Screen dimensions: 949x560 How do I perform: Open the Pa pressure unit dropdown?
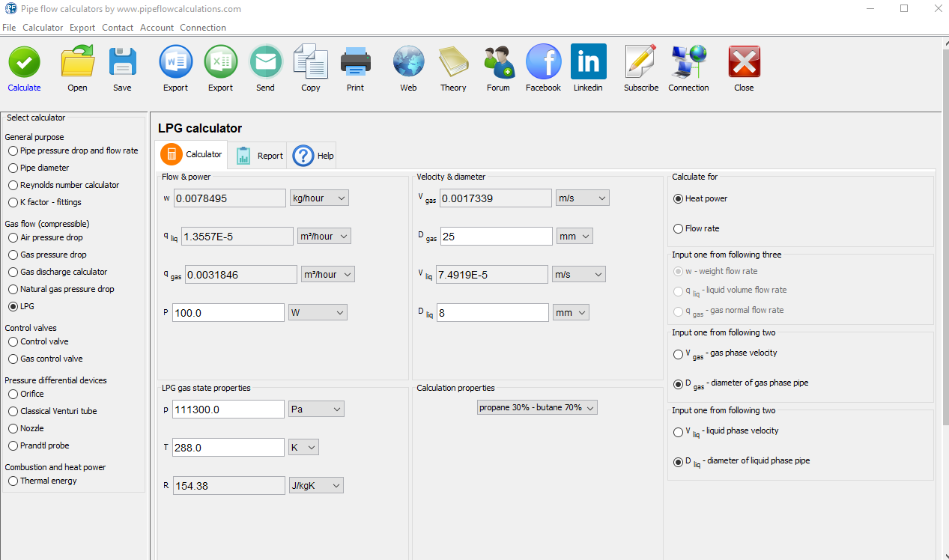point(316,410)
